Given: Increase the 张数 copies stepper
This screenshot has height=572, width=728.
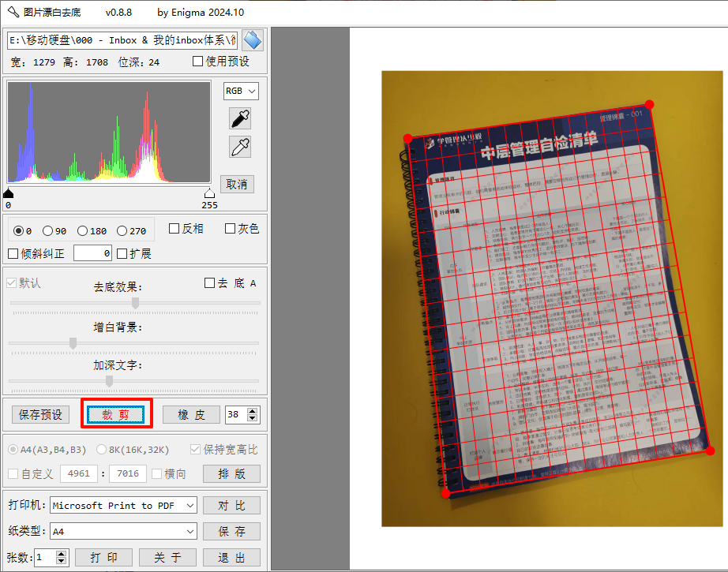Looking at the screenshot, I should [62, 554].
